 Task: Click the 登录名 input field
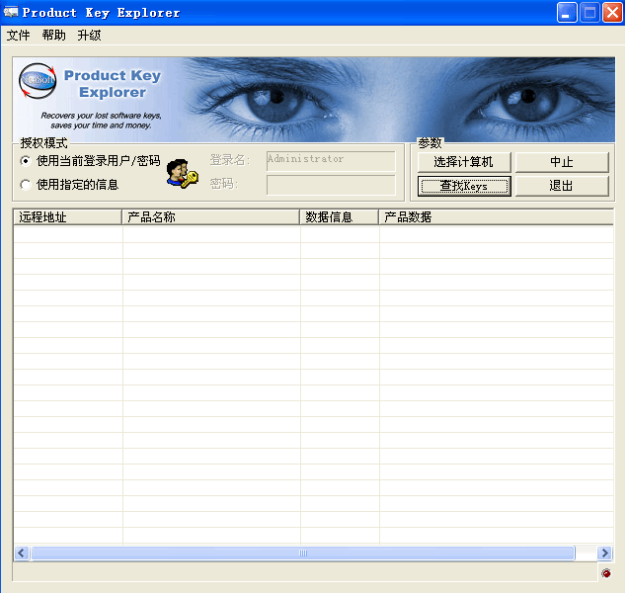331,160
